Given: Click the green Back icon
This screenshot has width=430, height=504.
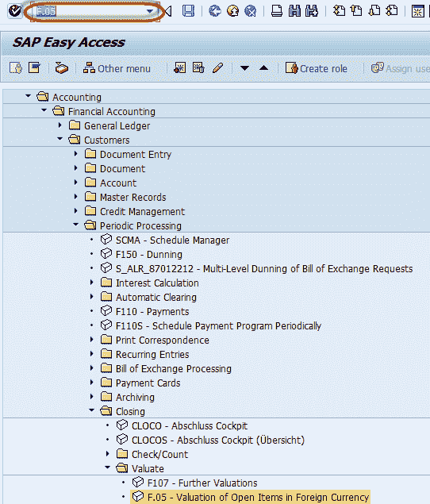Looking at the screenshot, I should coord(215,11).
